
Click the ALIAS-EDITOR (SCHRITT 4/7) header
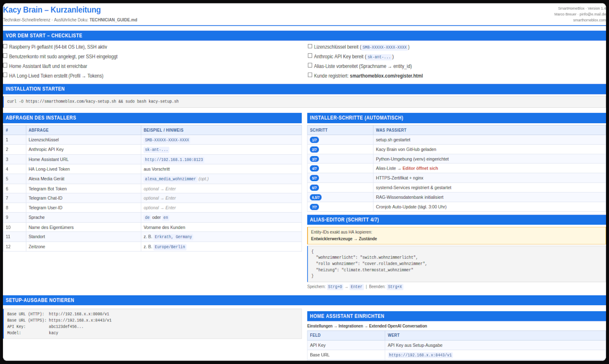[457, 220]
